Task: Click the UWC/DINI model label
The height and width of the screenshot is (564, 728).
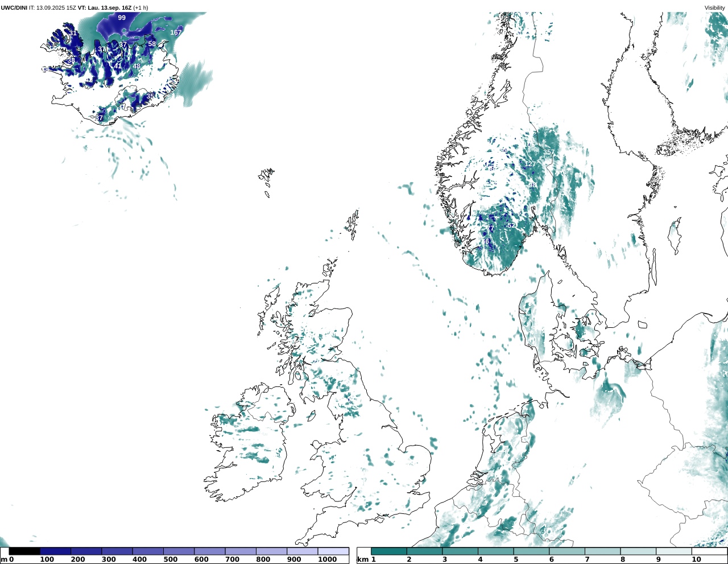Action: coord(14,8)
